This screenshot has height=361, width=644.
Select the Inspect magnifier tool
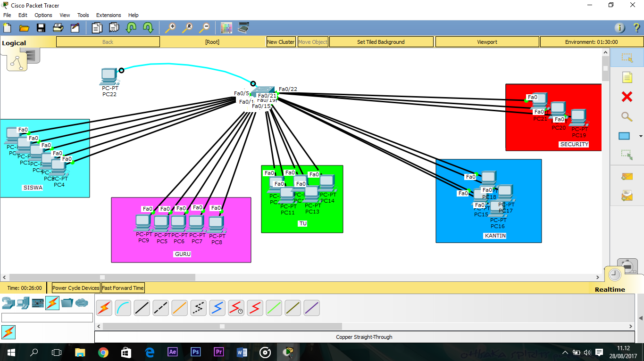(627, 116)
